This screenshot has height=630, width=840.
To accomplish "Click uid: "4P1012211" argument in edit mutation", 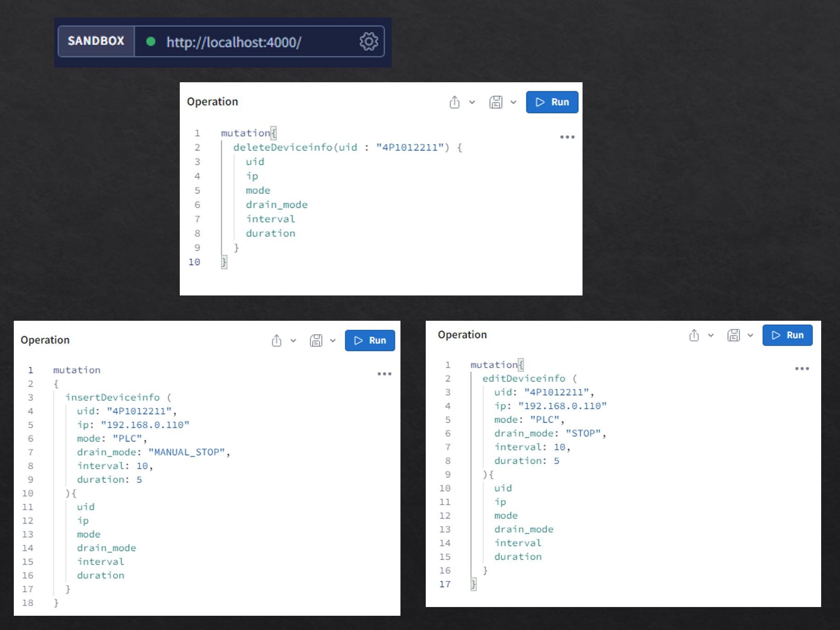I will (541, 392).
